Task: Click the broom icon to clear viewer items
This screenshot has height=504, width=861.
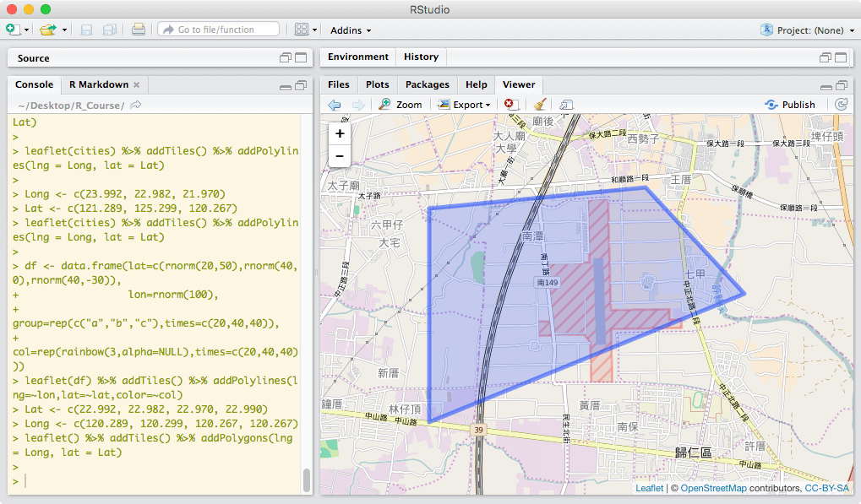Action: point(540,105)
